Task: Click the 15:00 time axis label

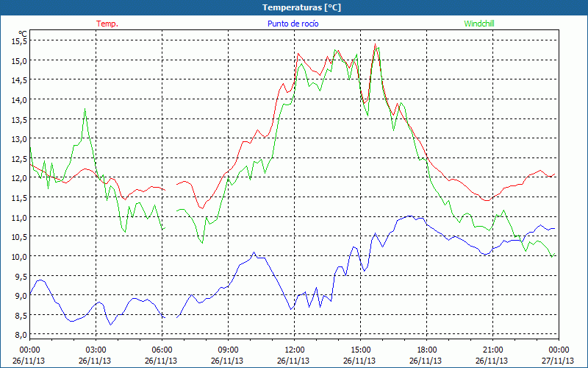Action: [360, 350]
